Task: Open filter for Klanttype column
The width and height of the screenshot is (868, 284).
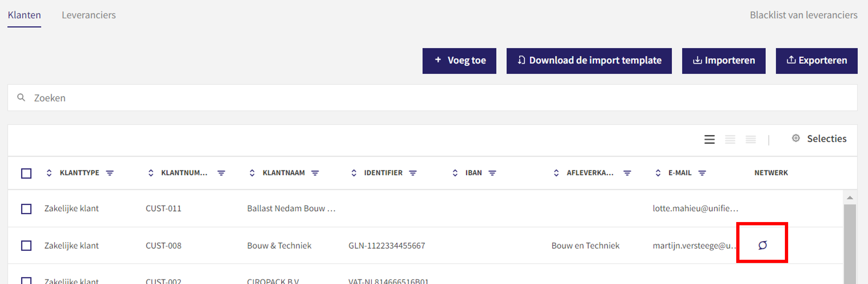Action: pos(110,173)
